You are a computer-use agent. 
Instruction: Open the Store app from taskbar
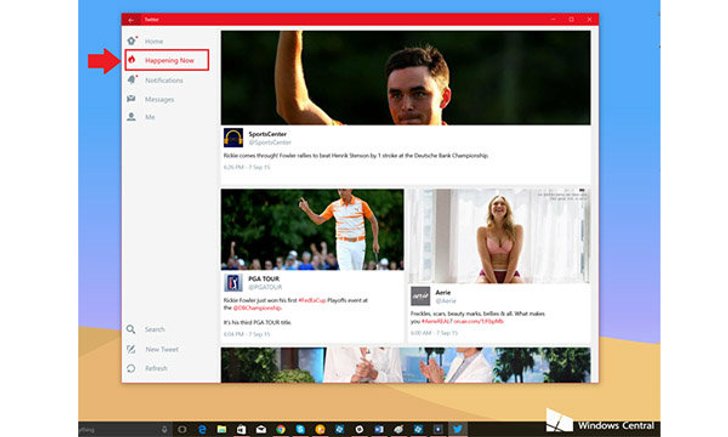[241, 430]
